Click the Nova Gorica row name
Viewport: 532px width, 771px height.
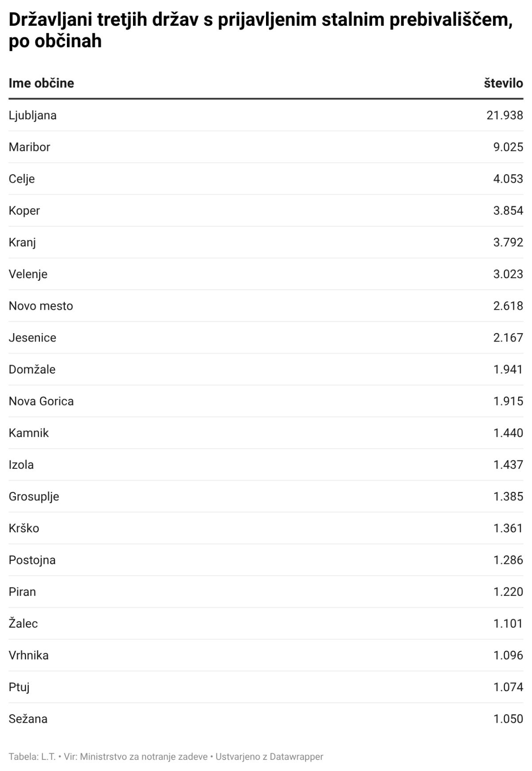pyautogui.click(x=41, y=401)
